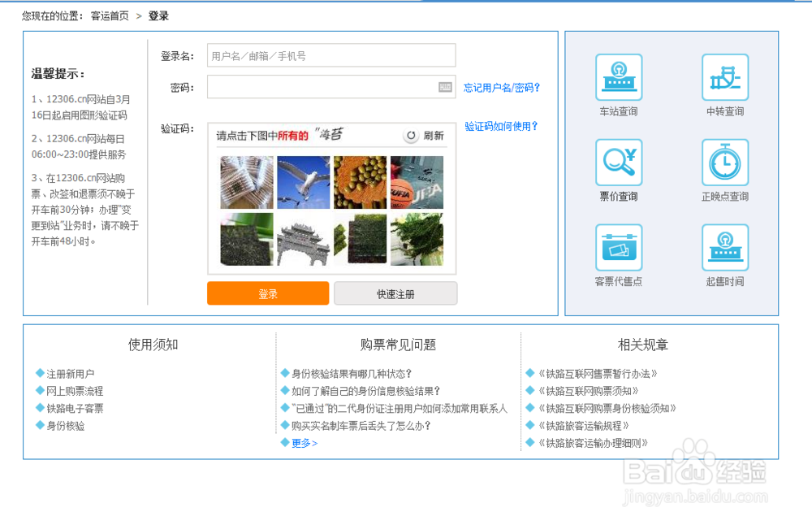The image size is (812, 525).
Task: Open the 二代身份证注册用户如何添加常用联系人 question
Action: (x=400, y=409)
